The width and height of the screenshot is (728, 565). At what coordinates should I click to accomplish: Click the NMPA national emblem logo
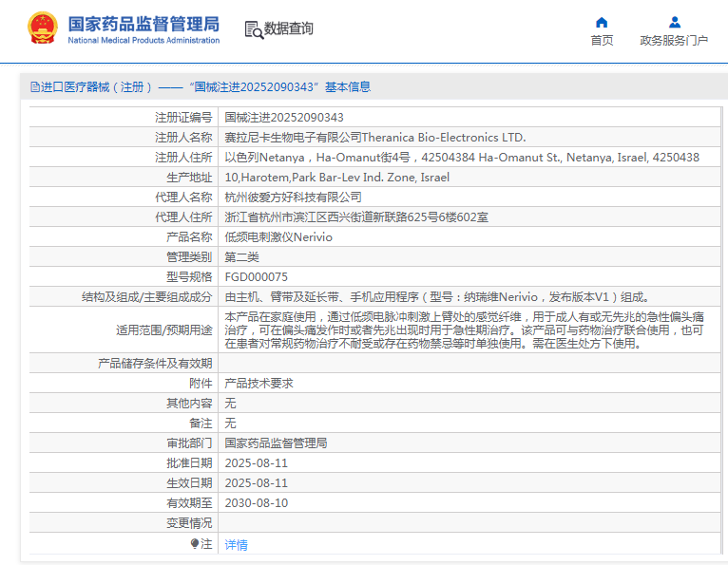coord(42,28)
